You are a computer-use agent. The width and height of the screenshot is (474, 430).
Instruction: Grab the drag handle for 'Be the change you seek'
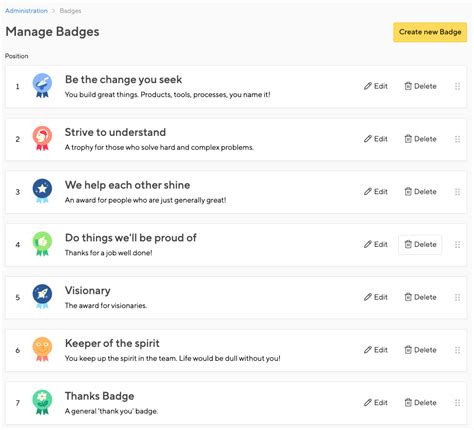pyautogui.click(x=457, y=86)
